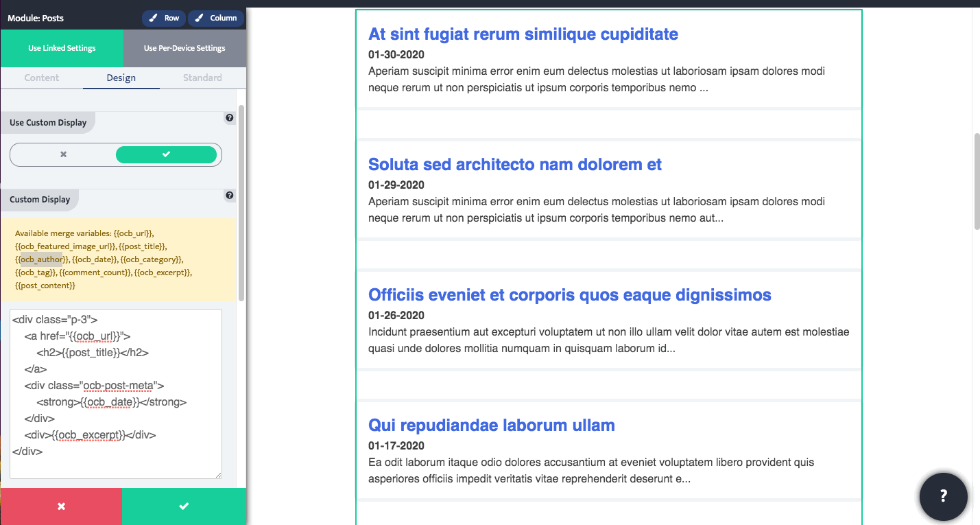The width and height of the screenshot is (980, 525).
Task: Click the 'Use Custom Display' section label
Action: click(48, 123)
